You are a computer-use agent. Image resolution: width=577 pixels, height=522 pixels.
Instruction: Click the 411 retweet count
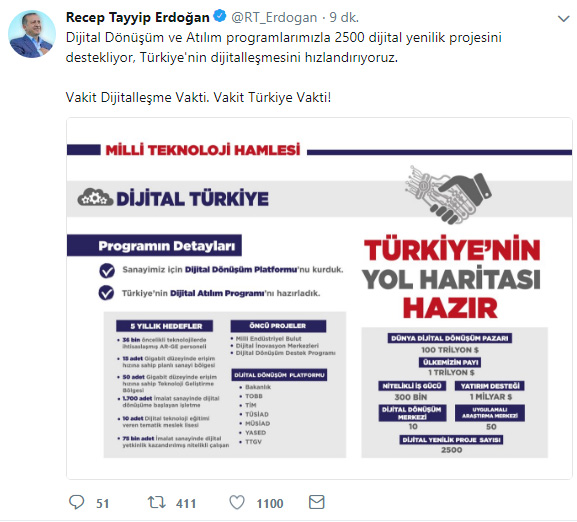pos(186,503)
